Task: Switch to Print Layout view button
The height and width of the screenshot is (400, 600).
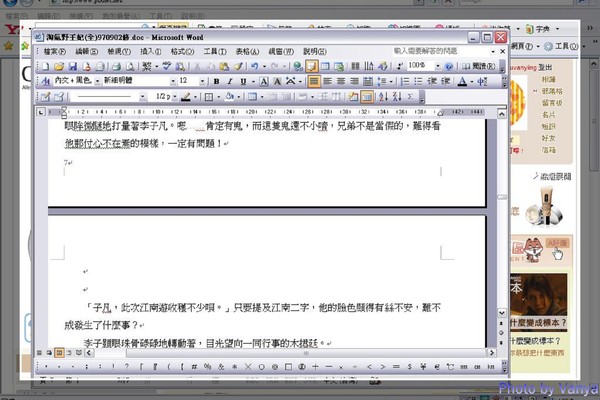Action: click(59, 353)
